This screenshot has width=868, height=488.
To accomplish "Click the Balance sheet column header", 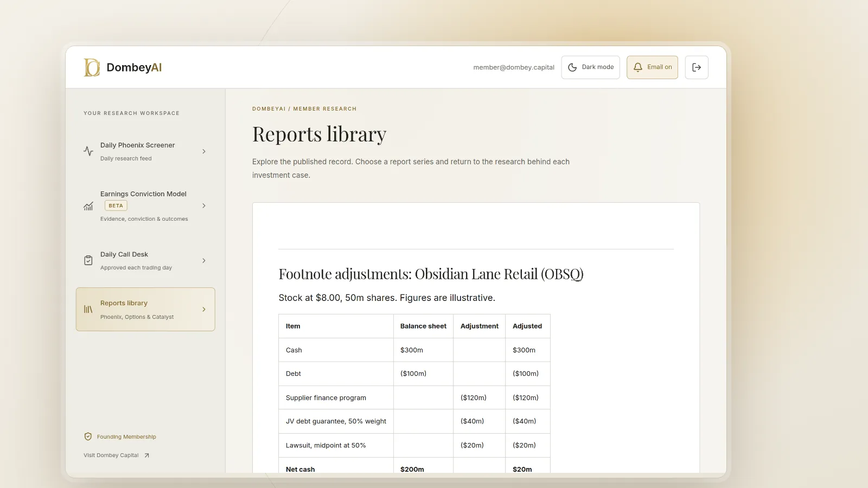I will (423, 326).
